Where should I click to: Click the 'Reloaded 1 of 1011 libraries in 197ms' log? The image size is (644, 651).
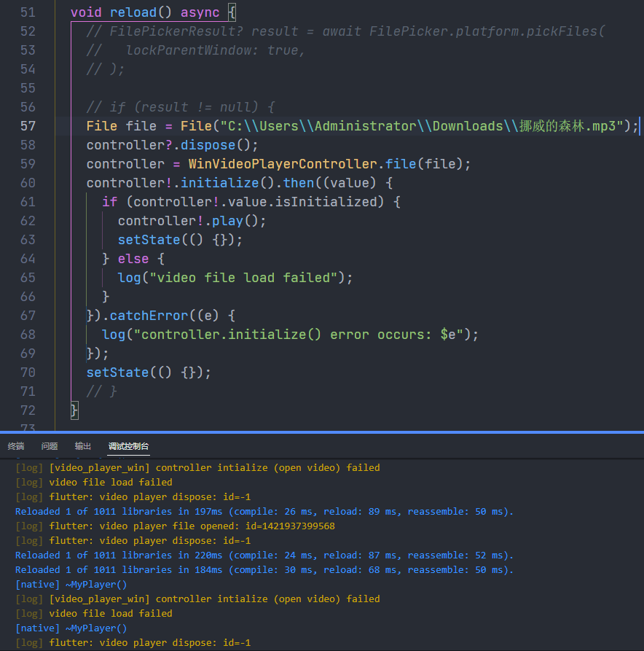tap(264, 512)
